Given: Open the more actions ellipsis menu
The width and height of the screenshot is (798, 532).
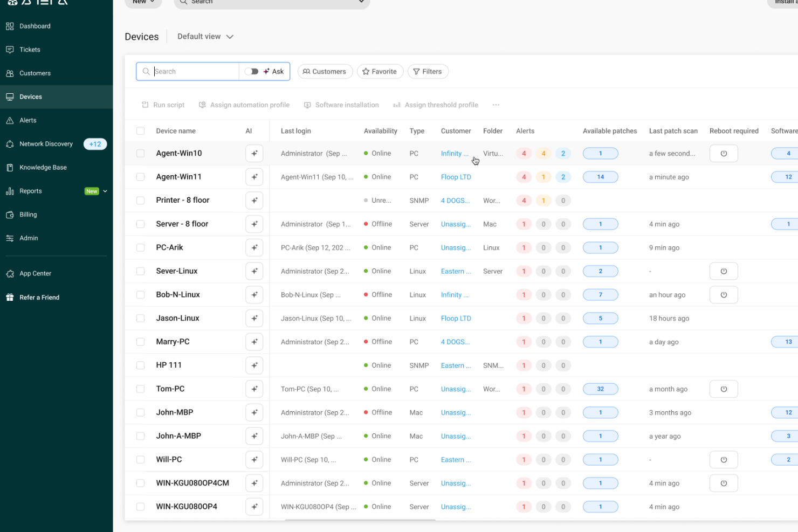Looking at the screenshot, I should [496, 105].
